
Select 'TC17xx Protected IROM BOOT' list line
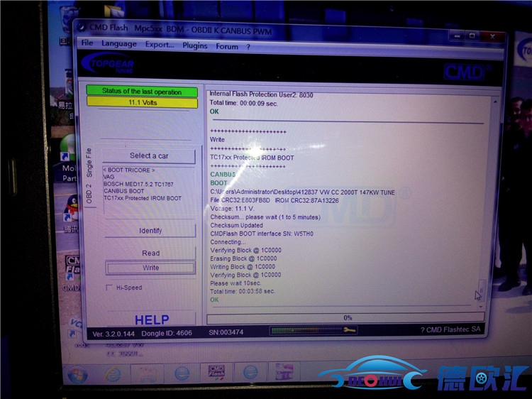[143, 198]
